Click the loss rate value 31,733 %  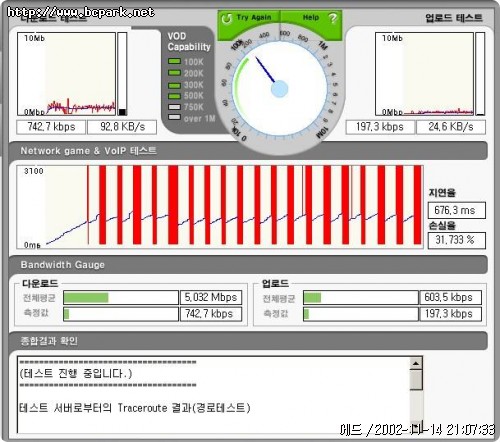pyautogui.click(x=457, y=240)
